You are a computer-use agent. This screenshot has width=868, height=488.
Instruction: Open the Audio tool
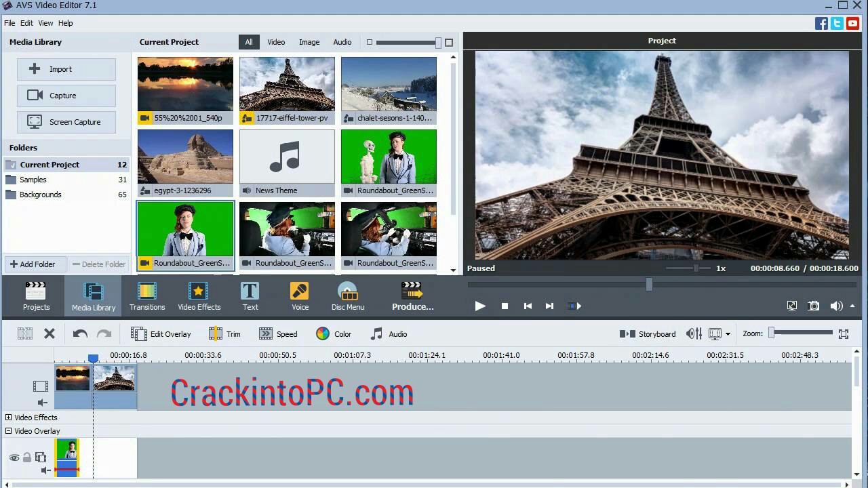(389, 333)
